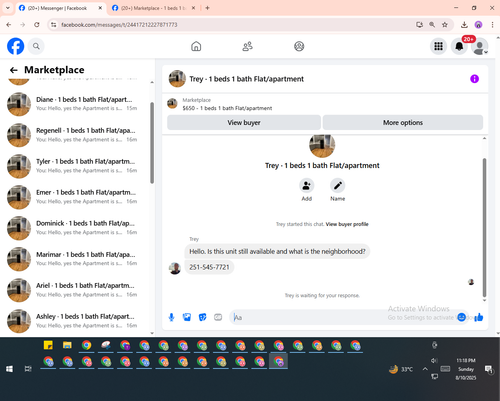Viewport: 500px width, 401px height.
Task: Open the Windows Task View button
Action: click(28, 369)
